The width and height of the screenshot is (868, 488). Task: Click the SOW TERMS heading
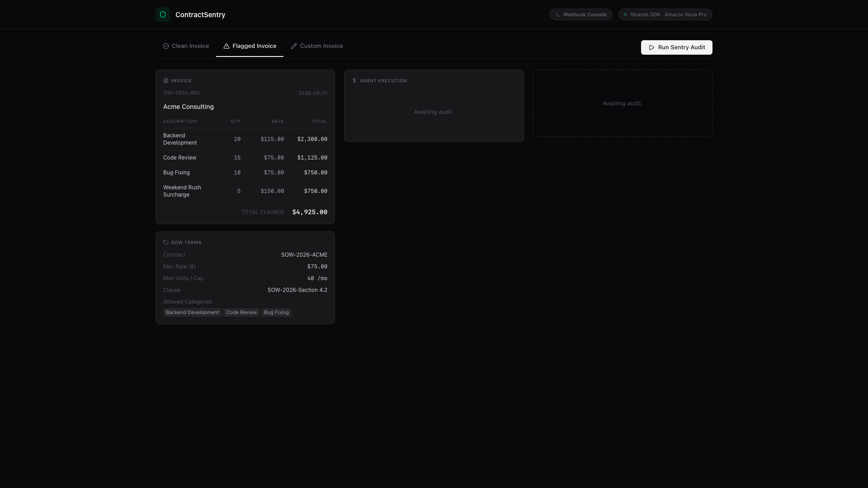(186, 243)
